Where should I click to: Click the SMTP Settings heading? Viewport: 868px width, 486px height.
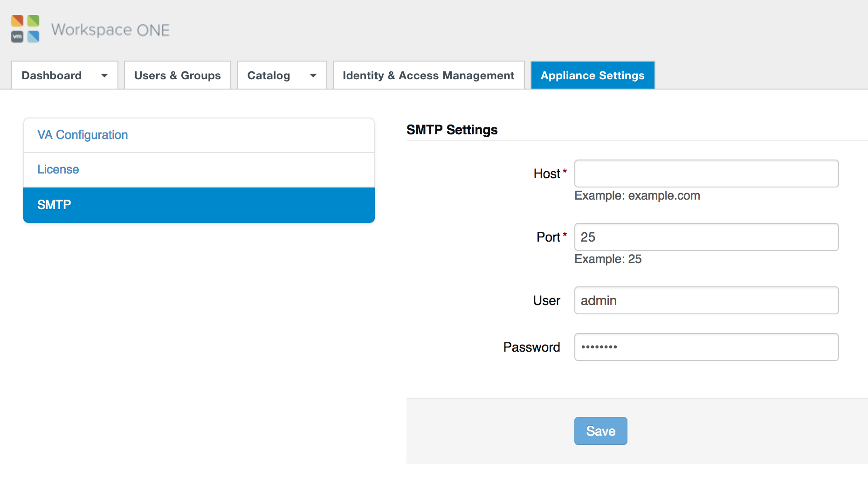pyautogui.click(x=452, y=130)
